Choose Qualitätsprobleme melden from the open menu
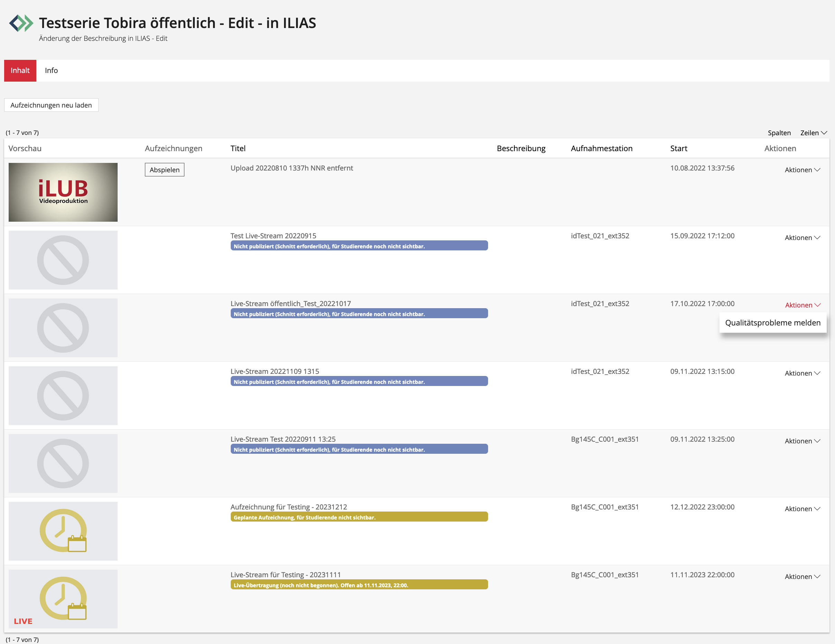 coord(772,323)
